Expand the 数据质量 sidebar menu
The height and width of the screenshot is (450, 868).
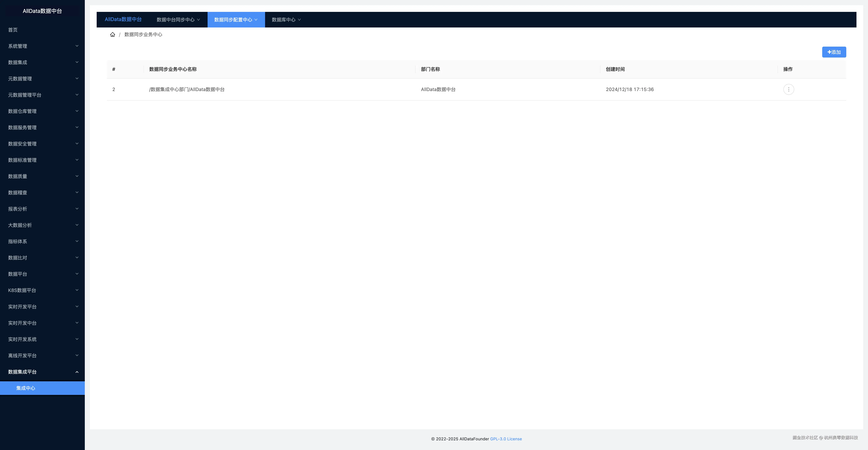[42, 176]
